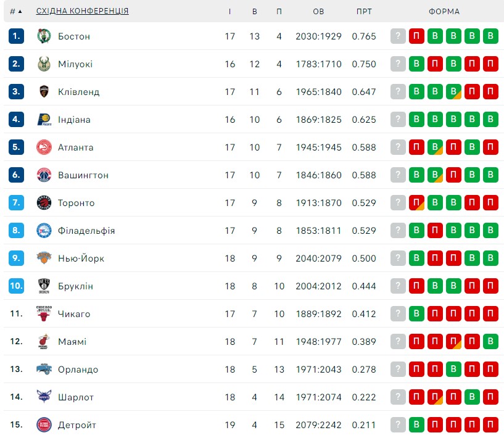Click the Orlando Magic logo
Screen dimensions: 504x438
[44, 369]
